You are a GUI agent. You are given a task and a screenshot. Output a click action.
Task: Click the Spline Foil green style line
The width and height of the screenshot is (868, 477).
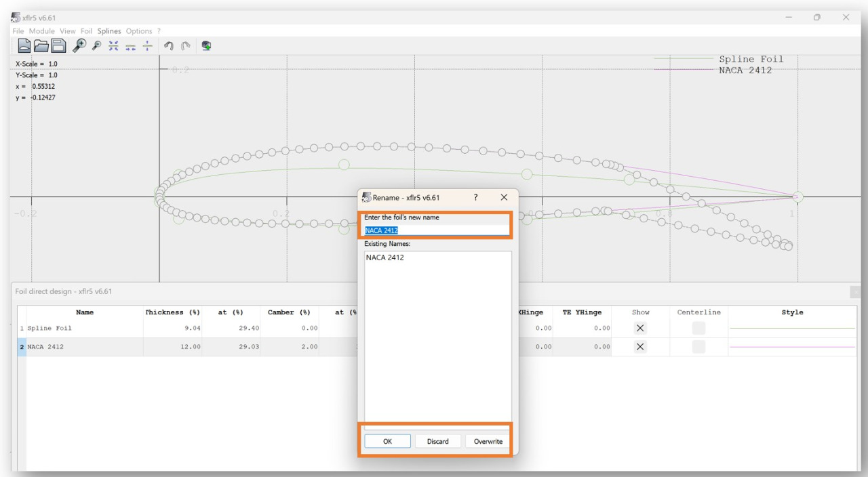coord(791,328)
